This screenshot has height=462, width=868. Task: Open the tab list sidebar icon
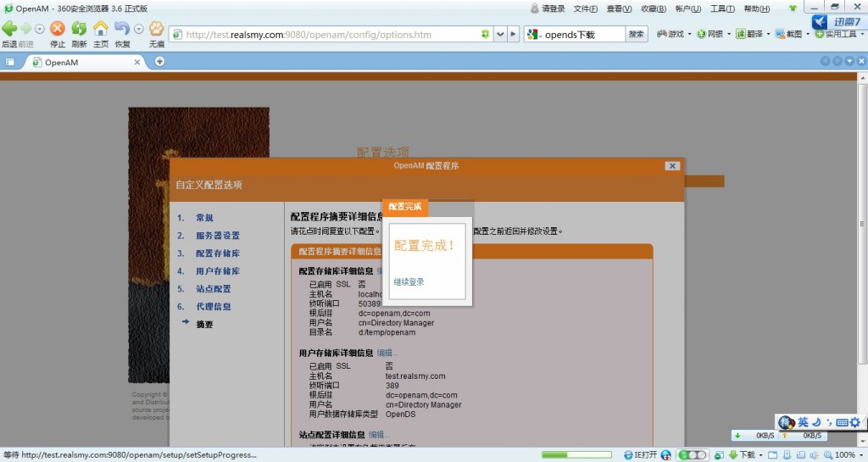pyautogui.click(x=10, y=62)
